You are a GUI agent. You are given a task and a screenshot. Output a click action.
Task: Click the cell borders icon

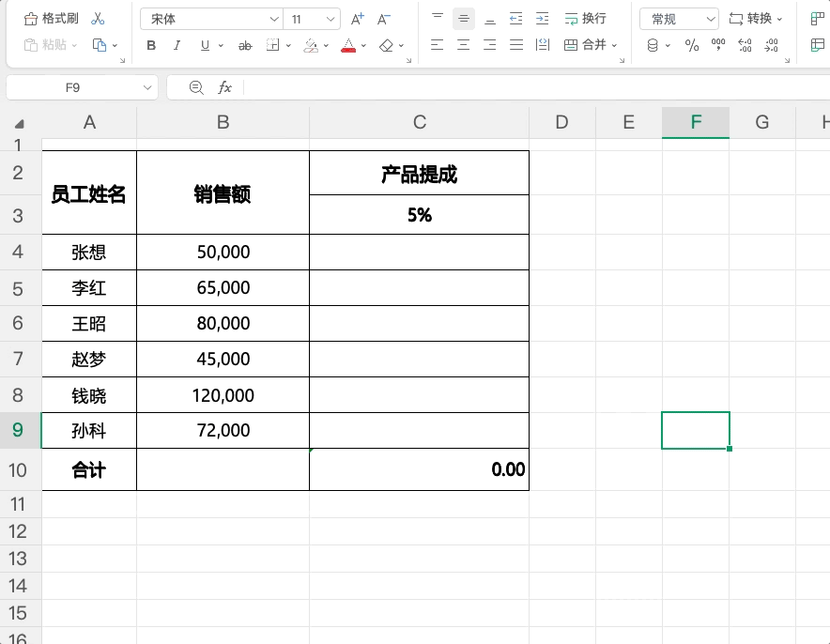click(x=272, y=45)
